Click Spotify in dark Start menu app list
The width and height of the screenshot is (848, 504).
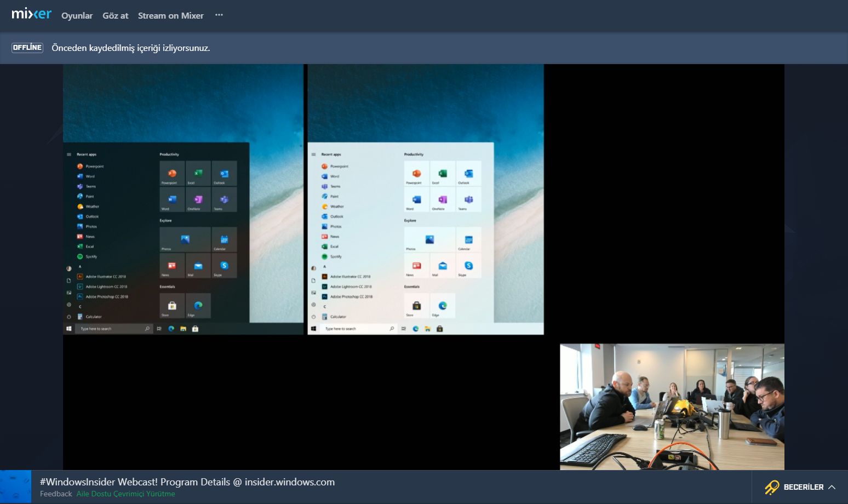click(x=87, y=256)
